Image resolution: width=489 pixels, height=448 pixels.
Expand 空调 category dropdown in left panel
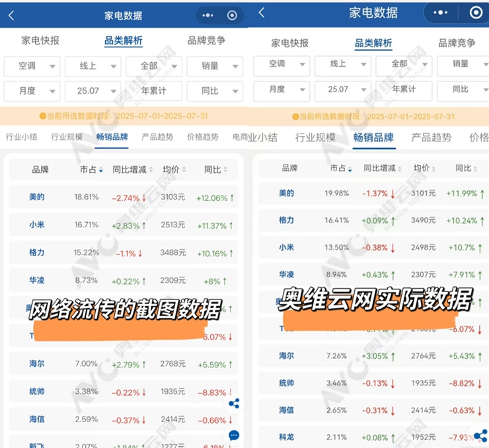click(x=32, y=66)
